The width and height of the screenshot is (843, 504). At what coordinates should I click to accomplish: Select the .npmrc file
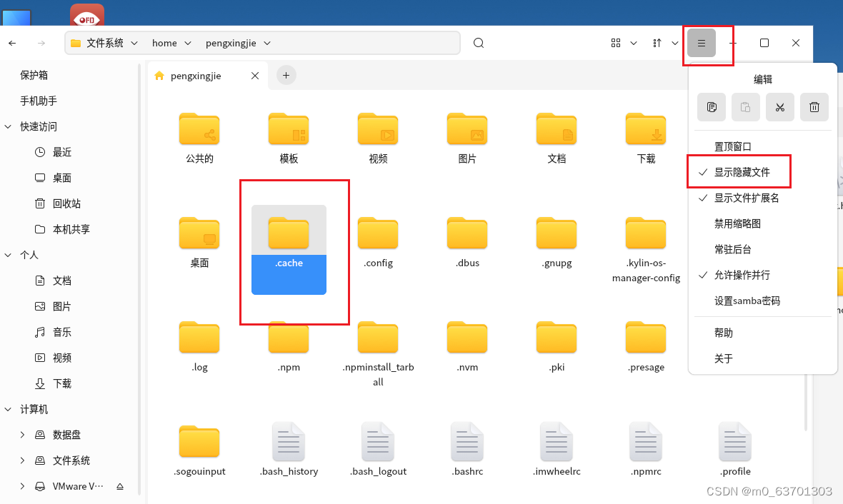click(x=646, y=450)
